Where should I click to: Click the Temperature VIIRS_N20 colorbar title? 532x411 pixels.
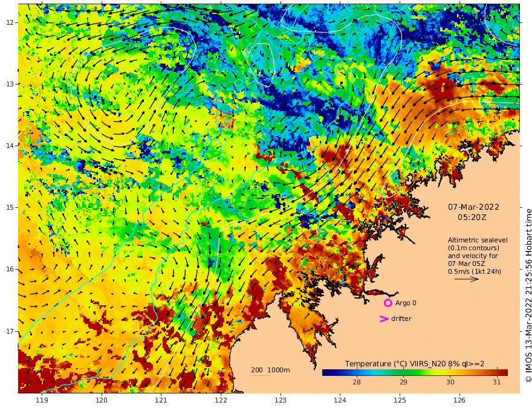tap(415, 363)
